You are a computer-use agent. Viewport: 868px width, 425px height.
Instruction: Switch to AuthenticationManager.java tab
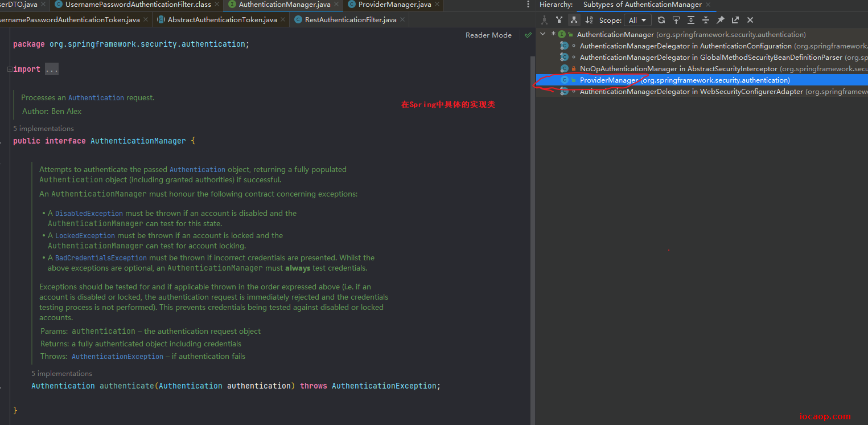point(285,5)
